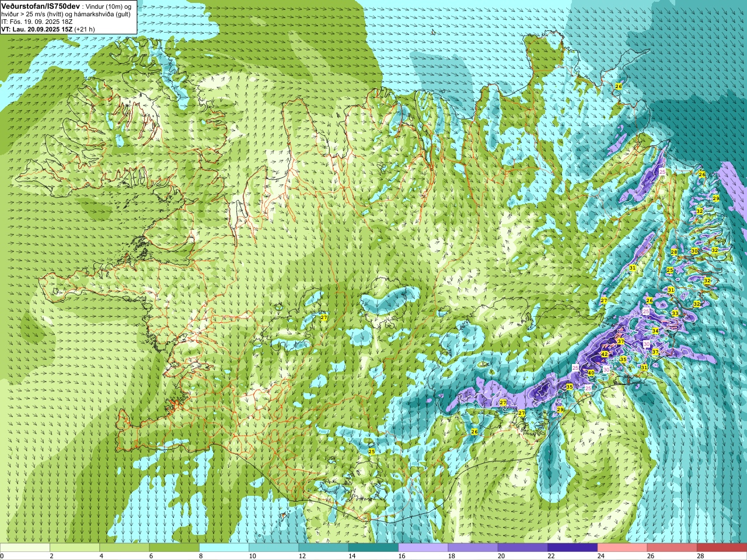Screen dimensions: 747x560
Task: Click the legend scale tick label 8
Action: tap(201, 556)
